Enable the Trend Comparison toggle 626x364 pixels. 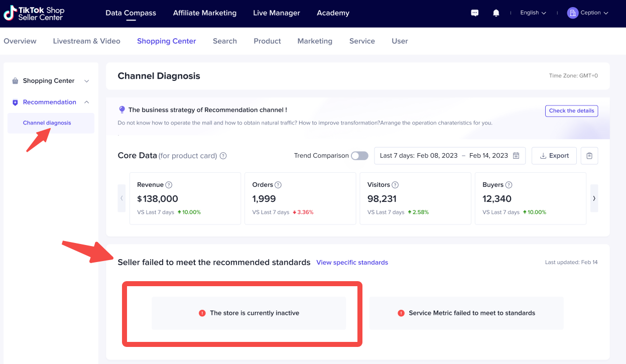tap(359, 156)
